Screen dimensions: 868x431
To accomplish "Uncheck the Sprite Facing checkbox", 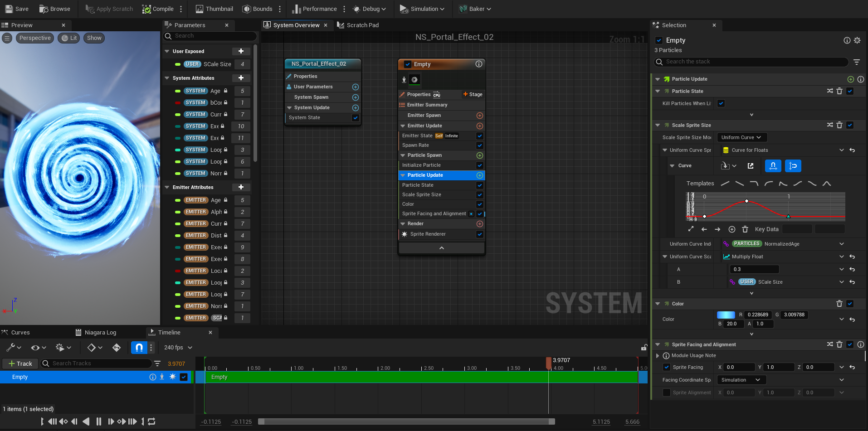I will tap(666, 367).
